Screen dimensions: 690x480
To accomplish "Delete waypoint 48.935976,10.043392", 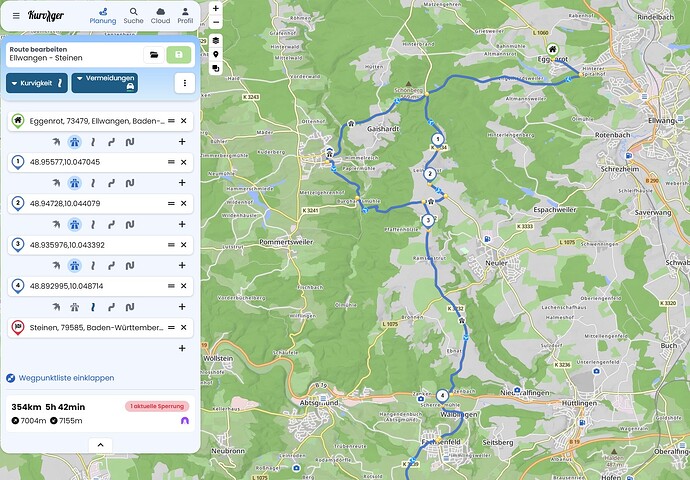I will pos(184,245).
